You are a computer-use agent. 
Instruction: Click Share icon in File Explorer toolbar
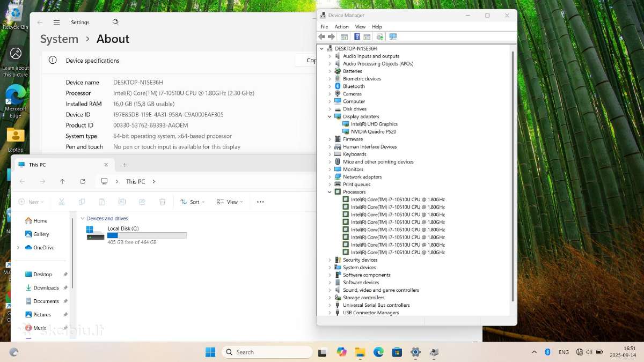coord(142,202)
